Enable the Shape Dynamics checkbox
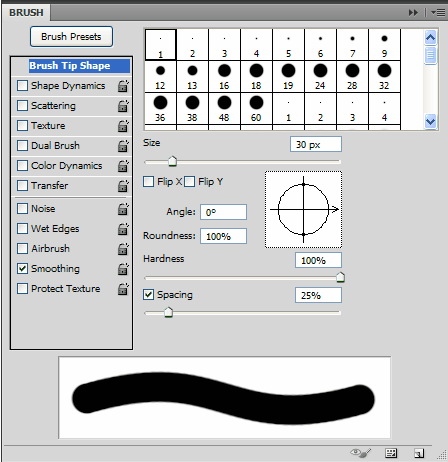 point(22,86)
